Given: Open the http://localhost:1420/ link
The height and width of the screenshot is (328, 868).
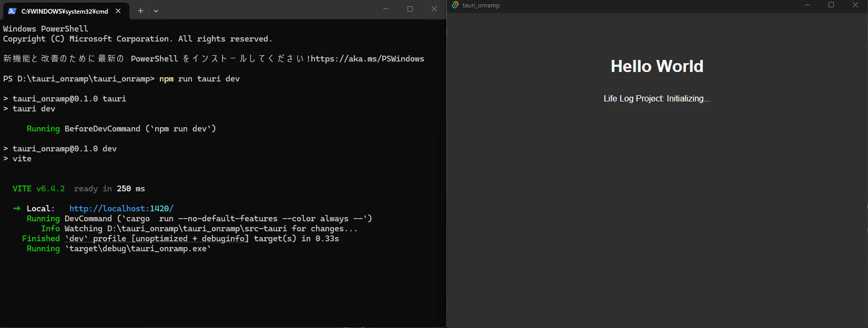Looking at the screenshot, I should (121, 209).
